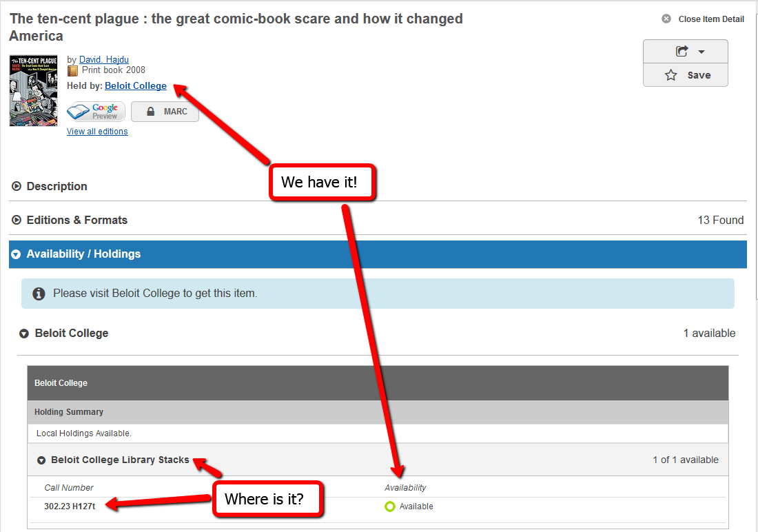Viewport: 758px width, 532px height.
Task: Open the share icon dropdown
Action: (685, 51)
